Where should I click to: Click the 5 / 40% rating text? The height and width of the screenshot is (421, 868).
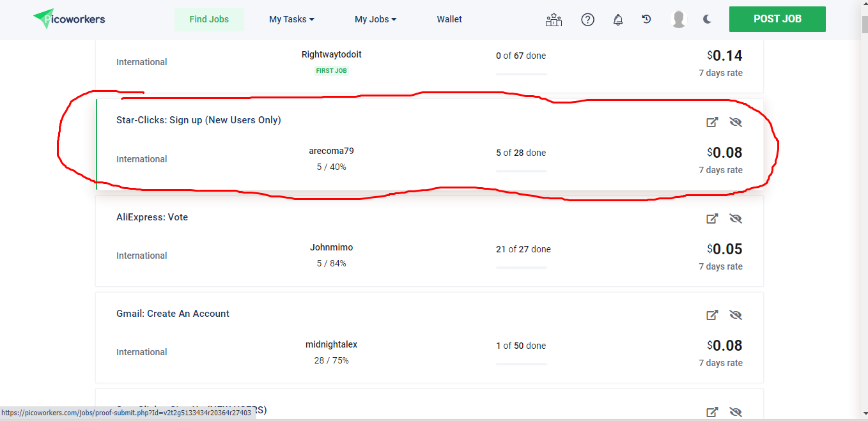click(x=332, y=167)
